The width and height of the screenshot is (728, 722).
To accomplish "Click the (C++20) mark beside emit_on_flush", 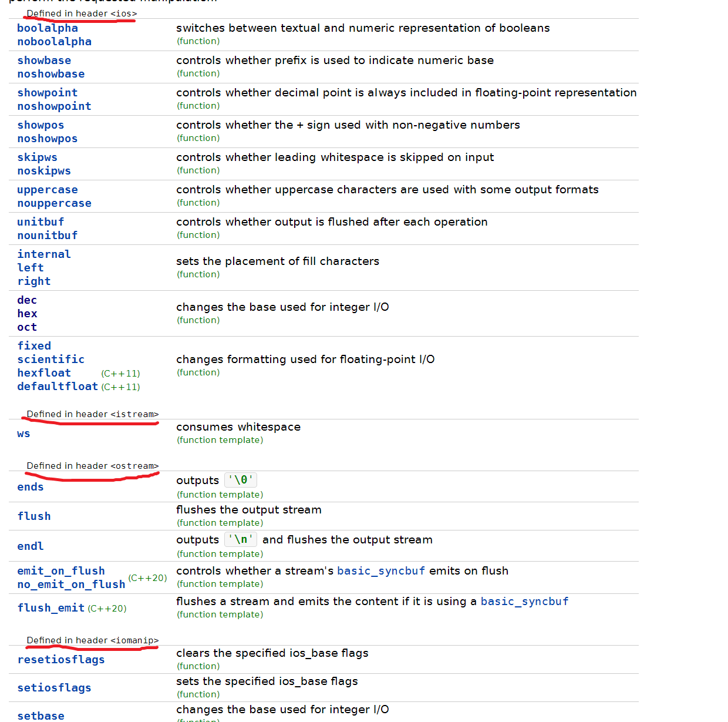I will 147,578.
